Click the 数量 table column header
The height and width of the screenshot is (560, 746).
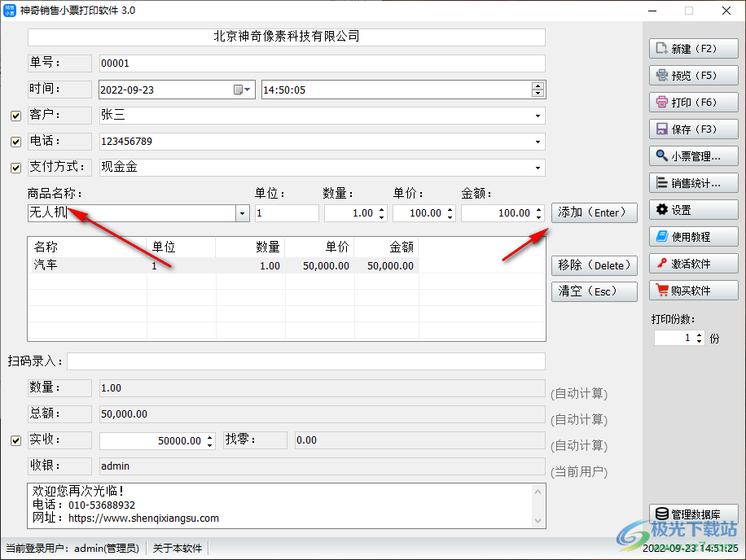250,247
